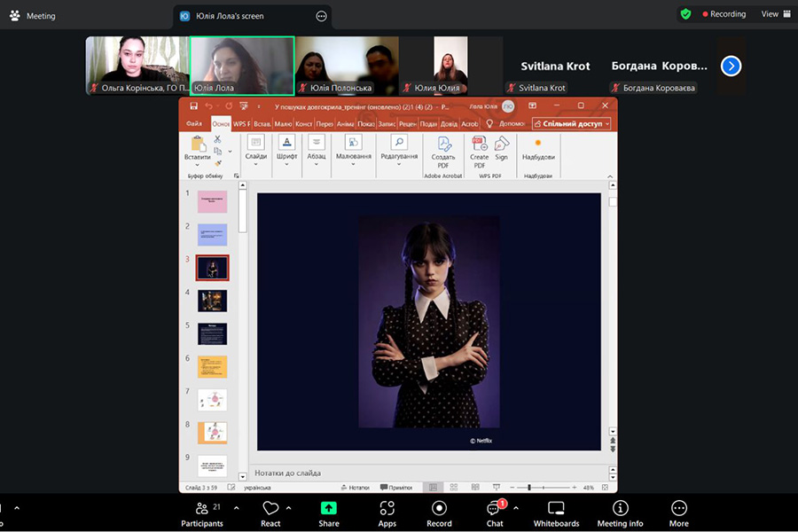Screen dimensions: 798x532
Task: Open shared screen options ellipsis
Action: coord(321,16)
